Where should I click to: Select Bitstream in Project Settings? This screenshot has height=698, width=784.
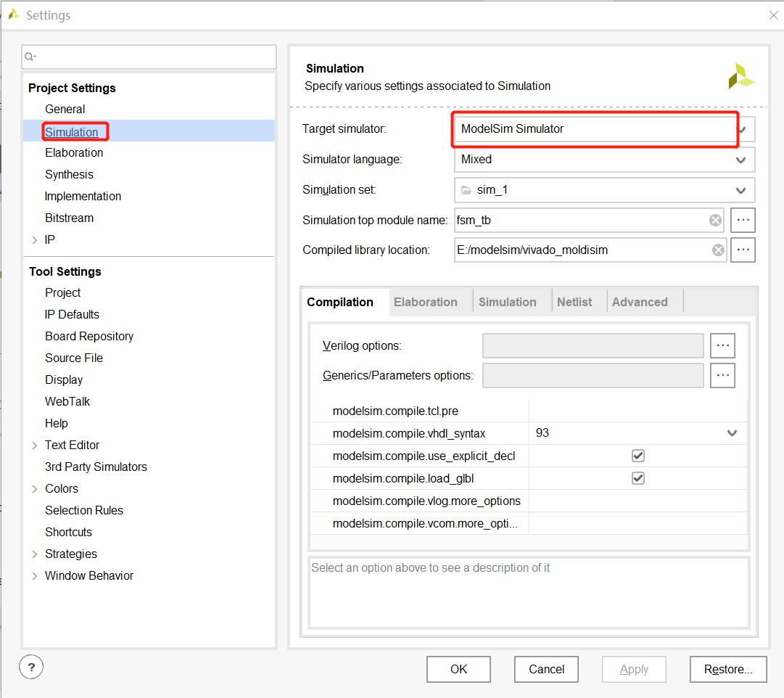[x=69, y=218]
